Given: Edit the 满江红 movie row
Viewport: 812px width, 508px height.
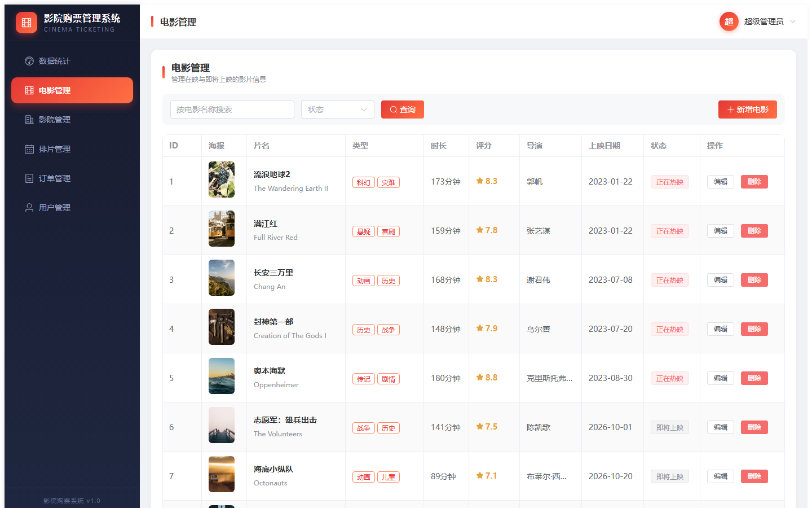Looking at the screenshot, I should (x=721, y=231).
